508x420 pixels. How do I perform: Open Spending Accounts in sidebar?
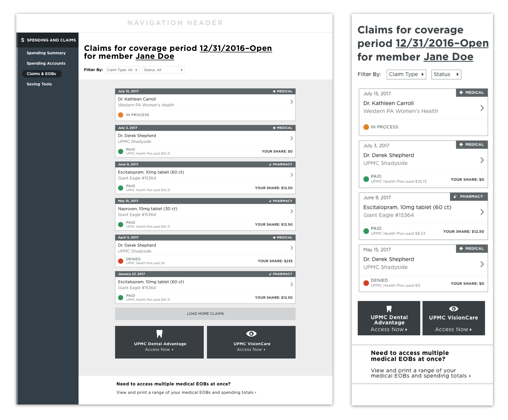coord(46,63)
